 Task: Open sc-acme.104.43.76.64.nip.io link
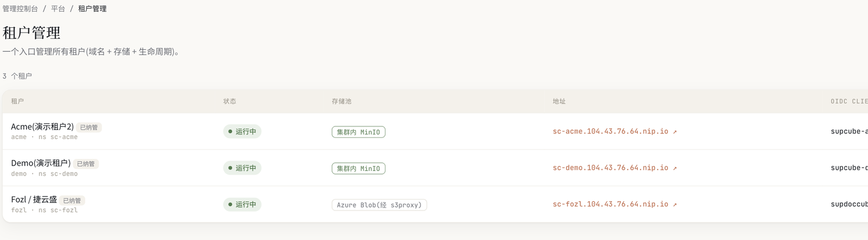point(610,132)
